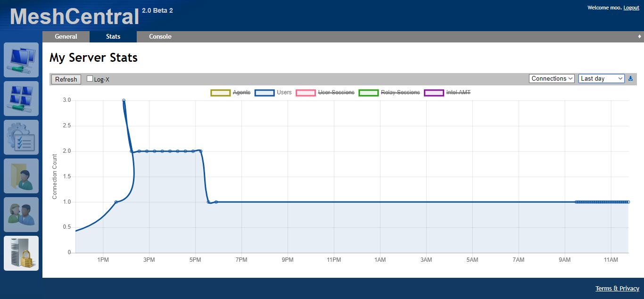
Task: Click the My Server Stats heading
Action: (93, 58)
